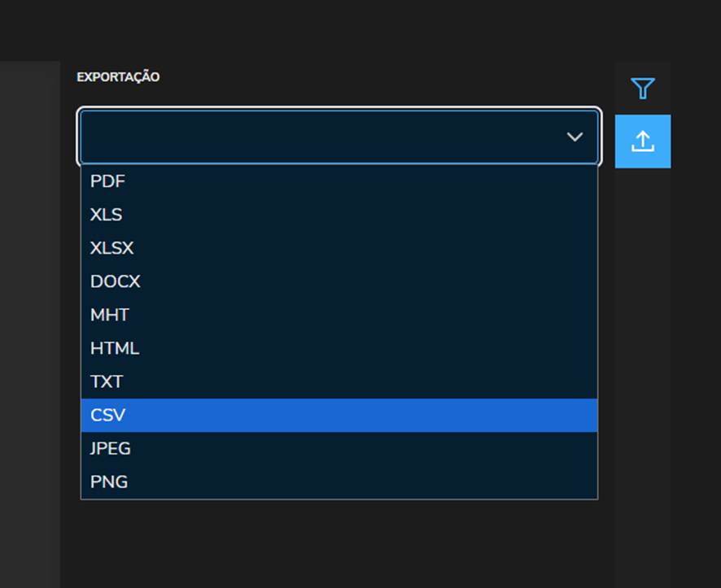
Task: Collapse the export format dropdown chevron
Action: [x=575, y=137]
